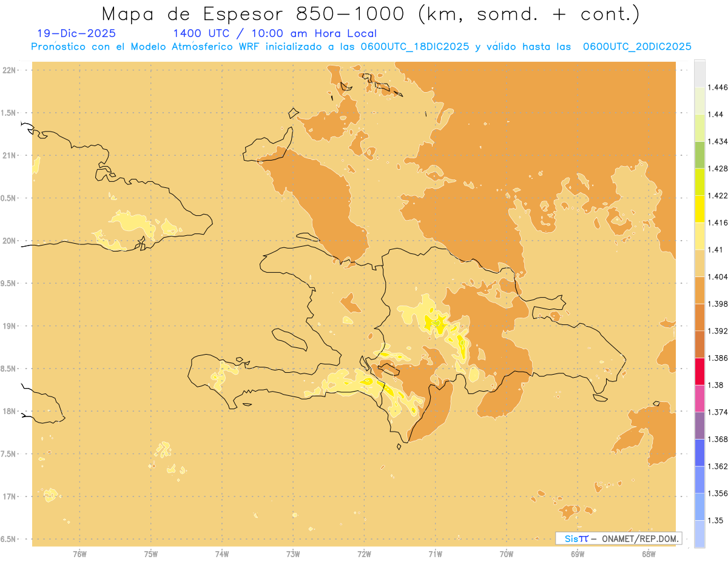The image size is (728, 562).
Task: Click the '73W' longitude label
Action: pos(293,554)
